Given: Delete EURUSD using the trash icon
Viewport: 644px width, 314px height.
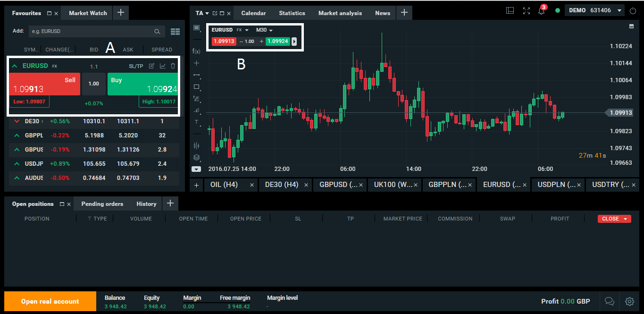Looking at the screenshot, I should [x=173, y=66].
